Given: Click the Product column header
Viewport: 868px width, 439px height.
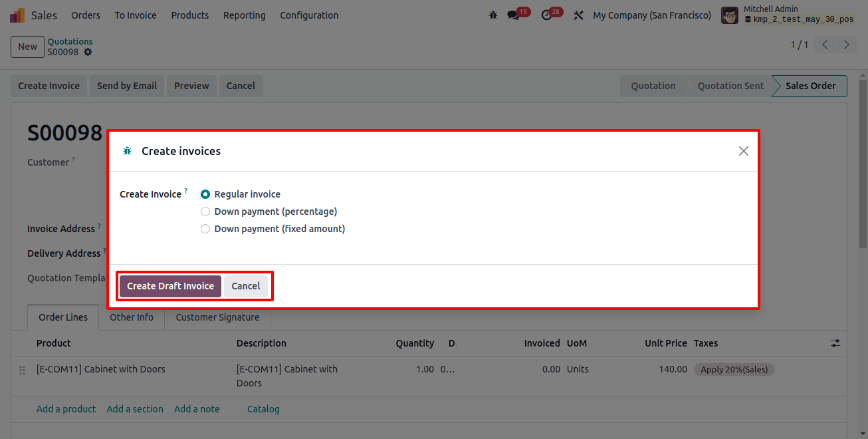Looking at the screenshot, I should [x=54, y=343].
